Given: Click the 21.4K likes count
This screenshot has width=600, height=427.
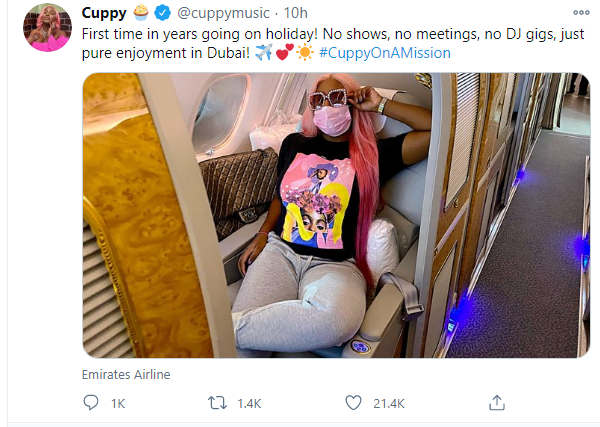Looking at the screenshot, I should [387, 404].
